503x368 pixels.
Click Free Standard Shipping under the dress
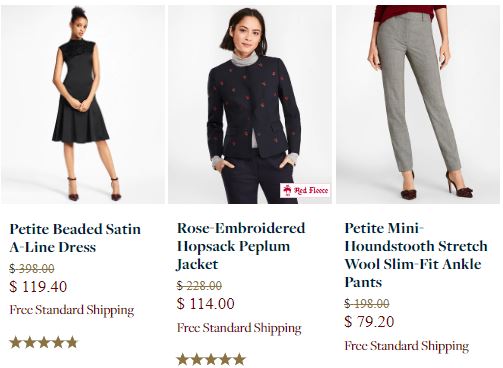pos(72,310)
